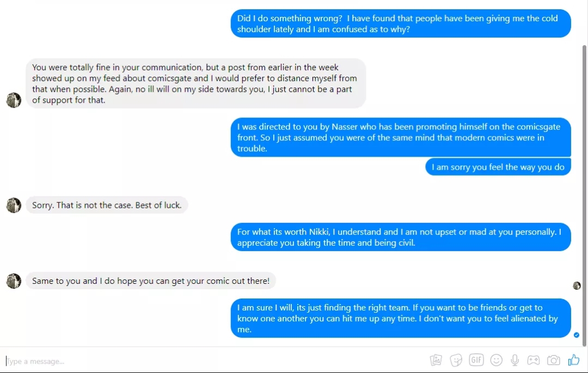Click the blue delivered checkmark indicator
The height and width of the screenshot is (373, 588).
pyautogui.click(x=577, y=335)
